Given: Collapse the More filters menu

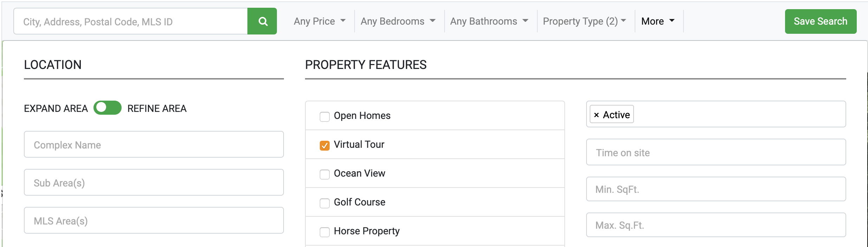Looking at the screenshot, I should pos(658,21).
